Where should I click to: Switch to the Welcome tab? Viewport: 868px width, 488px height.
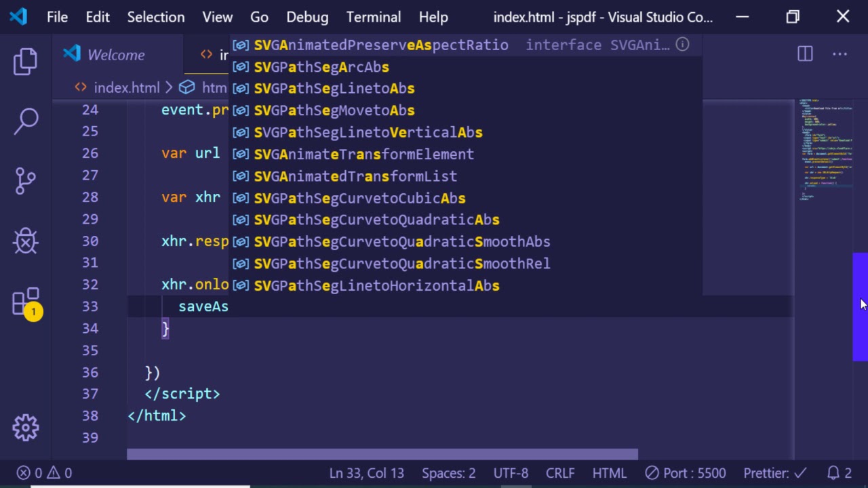click(x=115, y=55)
